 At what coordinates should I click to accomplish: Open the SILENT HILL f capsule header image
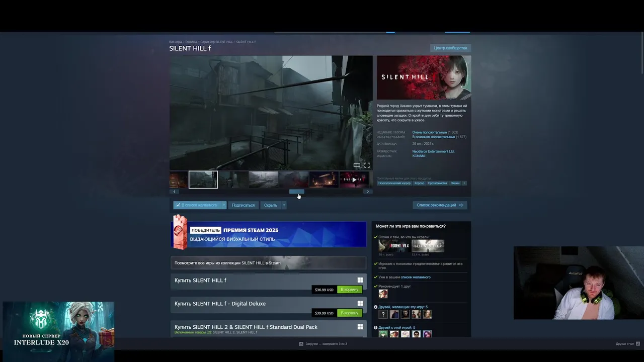click(424, 77)
